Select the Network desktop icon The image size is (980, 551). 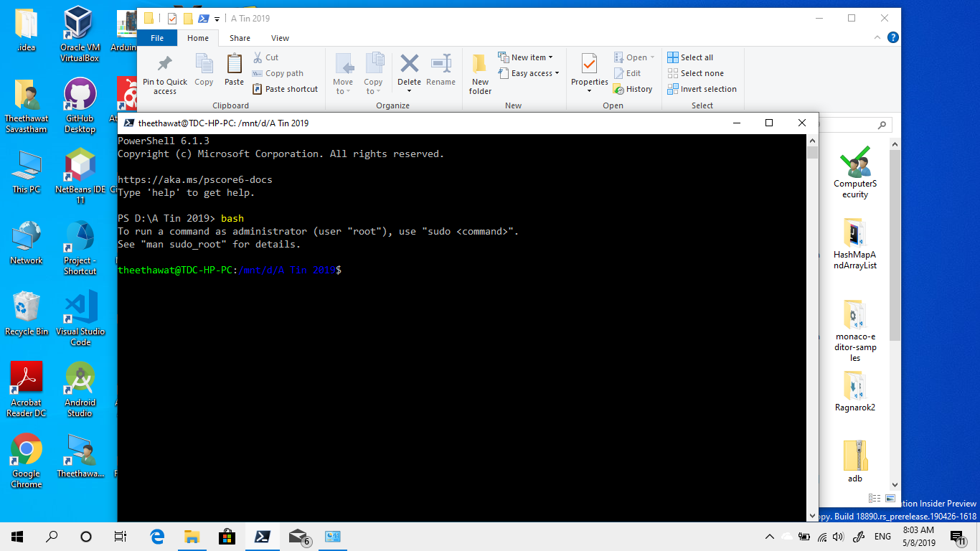tap(26, 242)
